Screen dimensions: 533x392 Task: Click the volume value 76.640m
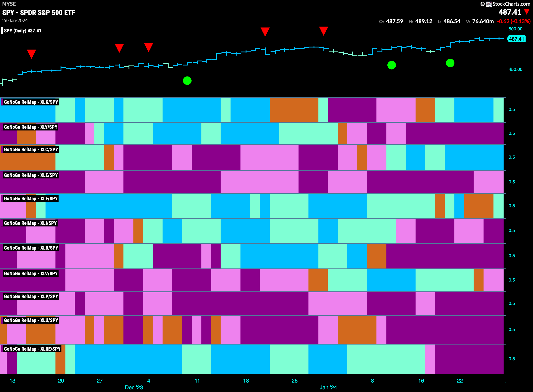[483, 21]
